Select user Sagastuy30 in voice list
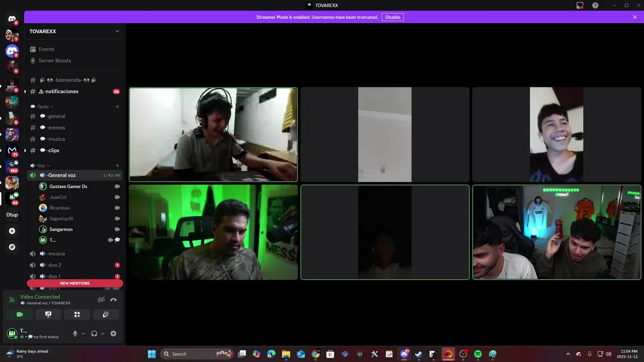The image size is (644, 362). (x=80, y=219)
